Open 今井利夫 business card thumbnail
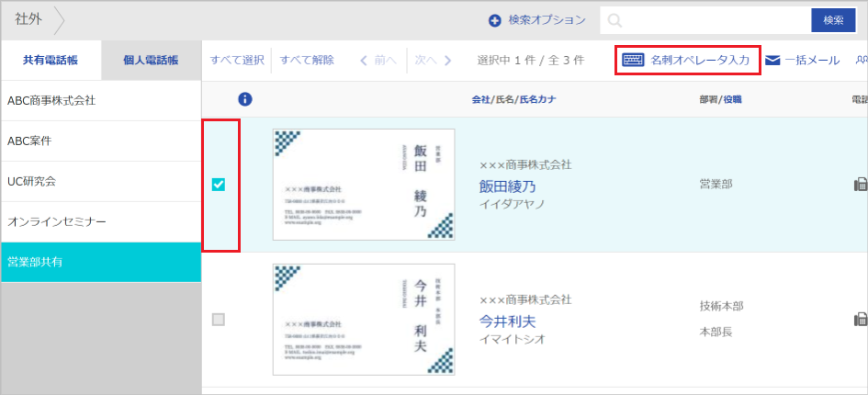The image size is (868, 395). pyautogui.click(x=364, y=320)
